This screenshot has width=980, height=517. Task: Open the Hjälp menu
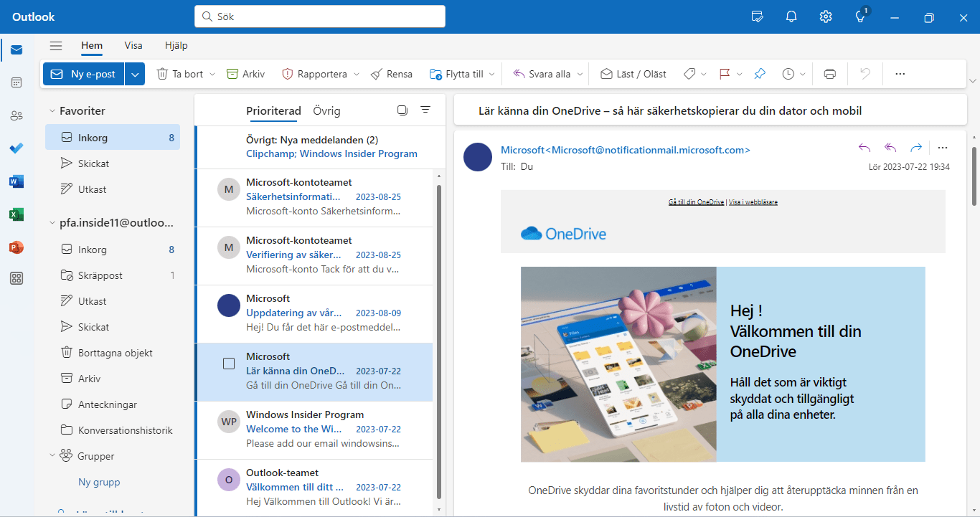[x=176, y=45]
